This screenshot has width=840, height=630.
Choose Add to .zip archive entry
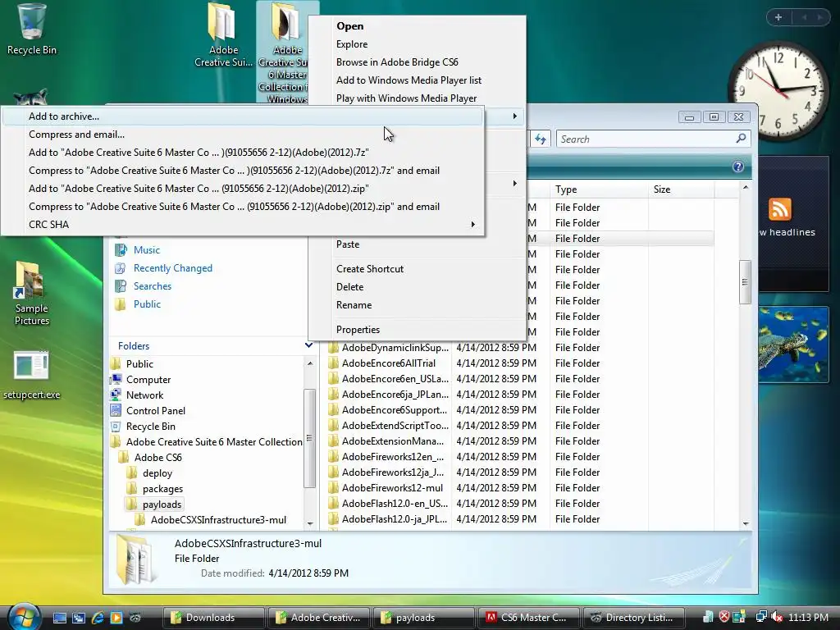pos(243,189)
